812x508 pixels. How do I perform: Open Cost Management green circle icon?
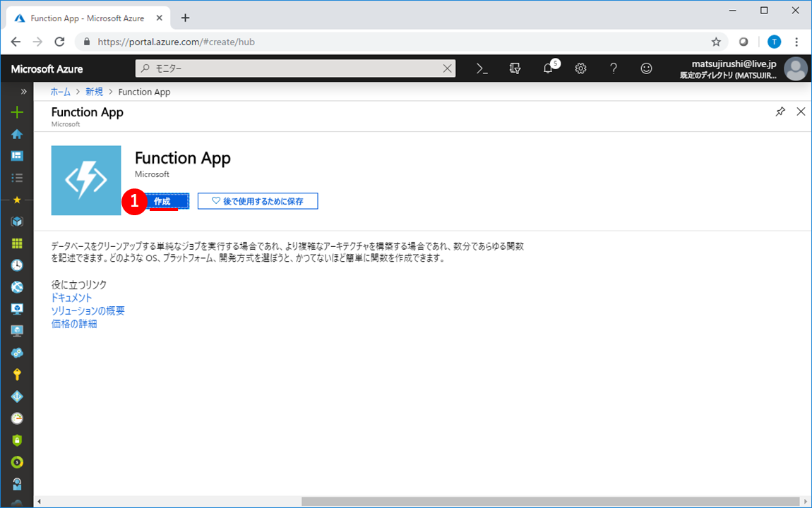pos(17,462)
